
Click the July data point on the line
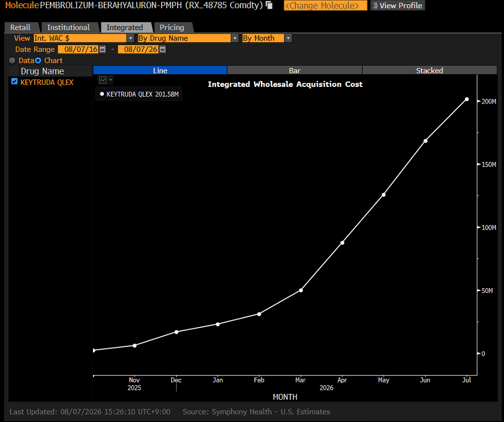[467, 99]
